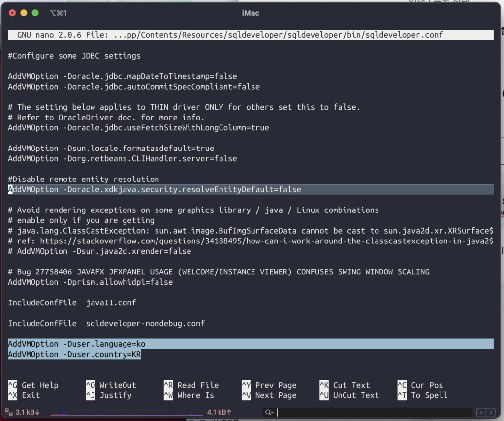Click the '#Configure some JDBC settings' line
Screen dimensions: 504x421
(x=74, y=56)
